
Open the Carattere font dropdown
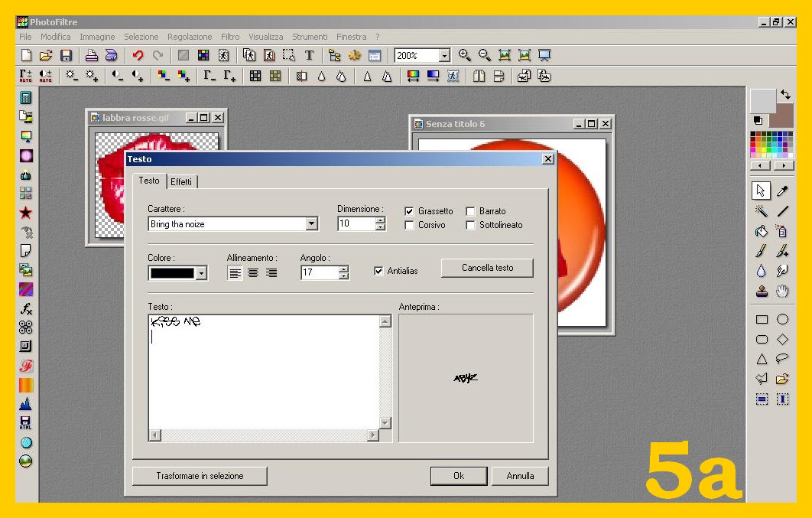click(311, 224)
